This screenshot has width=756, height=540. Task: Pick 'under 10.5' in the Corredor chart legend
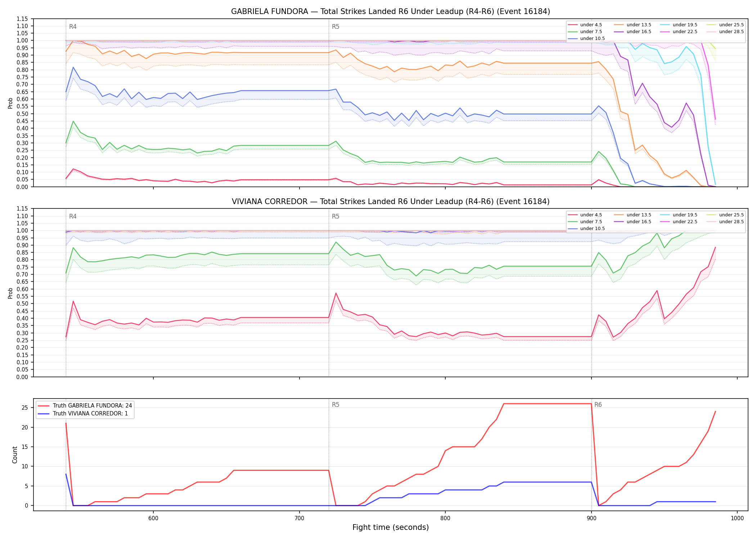[x=586, y=229]
